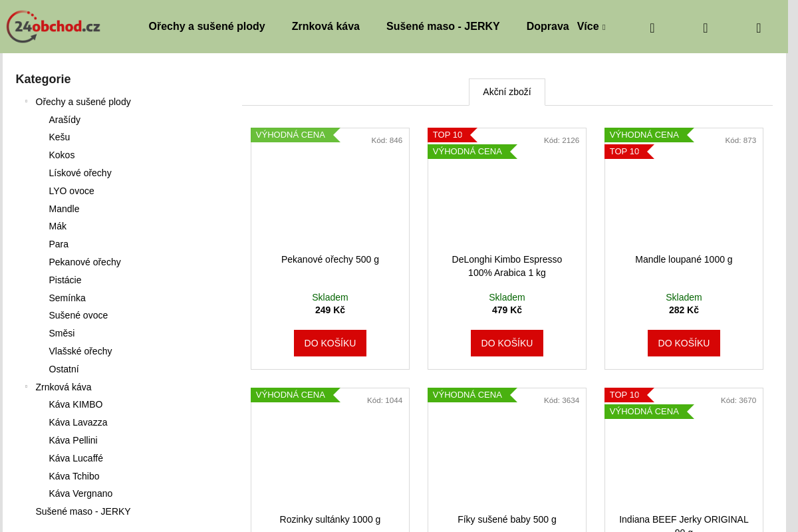Open Pekanové ořechy sidebar category
The height and width of the screenshot is (532, 798).
(x=84, y=262)
